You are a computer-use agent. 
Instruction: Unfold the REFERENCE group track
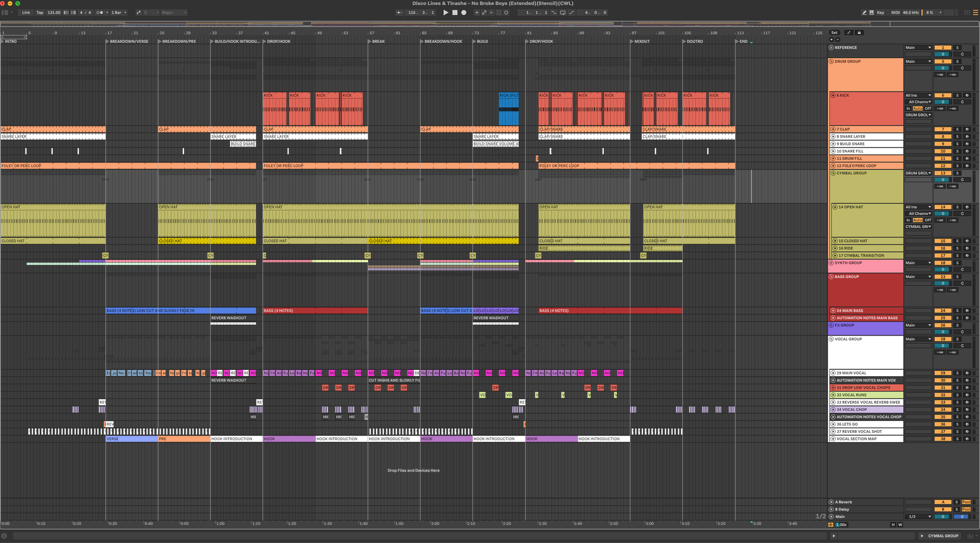pos(831,47)
